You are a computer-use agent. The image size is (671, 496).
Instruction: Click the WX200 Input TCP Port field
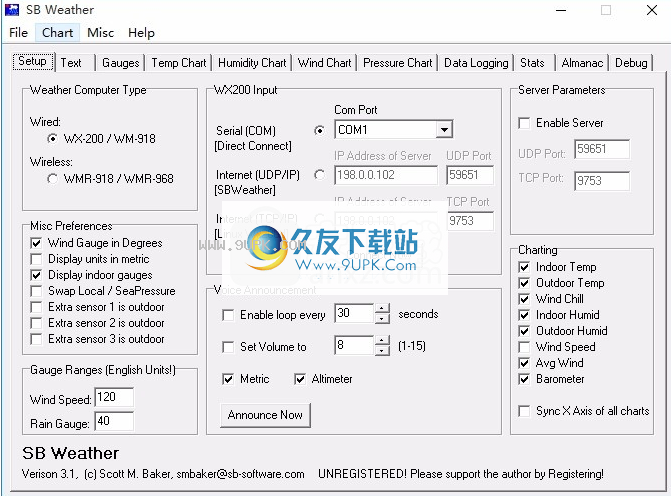pyautogui.click(x=469, y=221)
